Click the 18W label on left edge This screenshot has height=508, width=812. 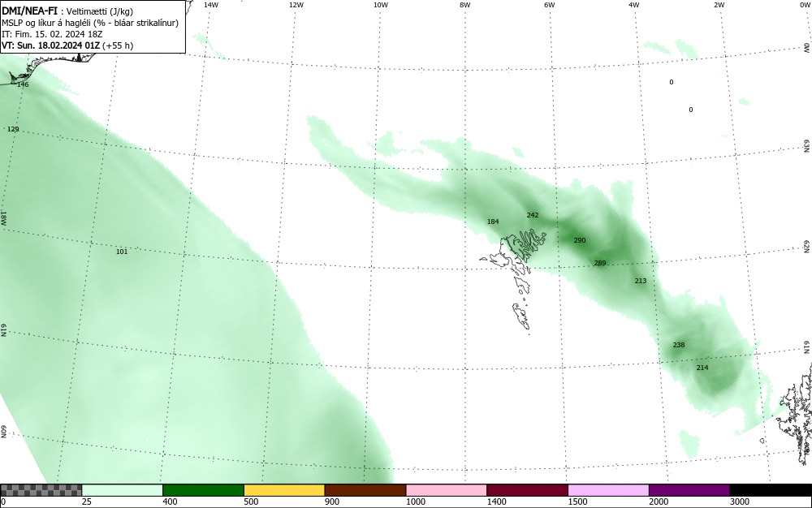pyautogui.click(x=3, y=217)
